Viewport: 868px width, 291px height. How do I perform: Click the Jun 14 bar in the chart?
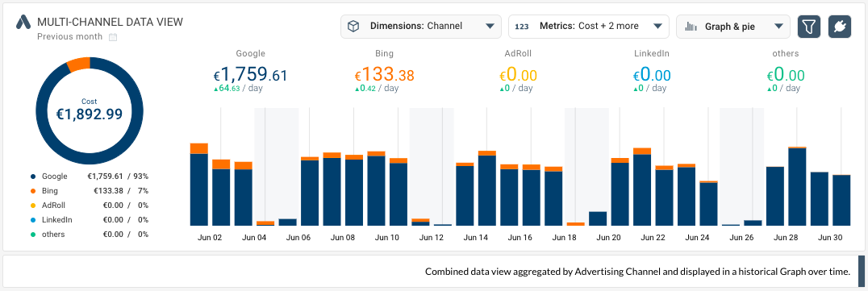[x=486, y=188]
